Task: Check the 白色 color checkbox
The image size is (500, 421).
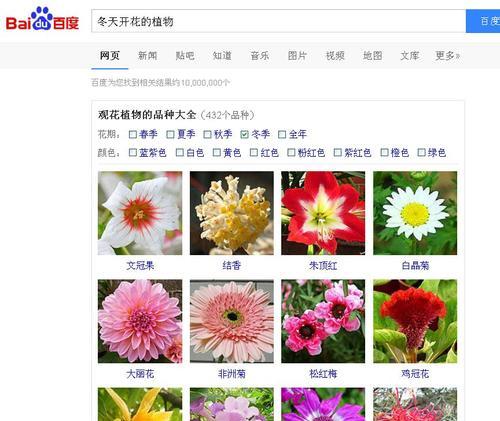Action: (x=180, y=152)
